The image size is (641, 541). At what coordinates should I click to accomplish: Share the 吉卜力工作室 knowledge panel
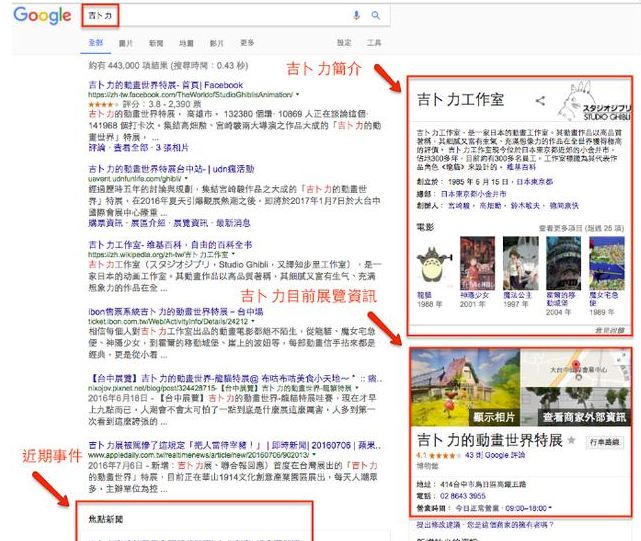(540, 101)
